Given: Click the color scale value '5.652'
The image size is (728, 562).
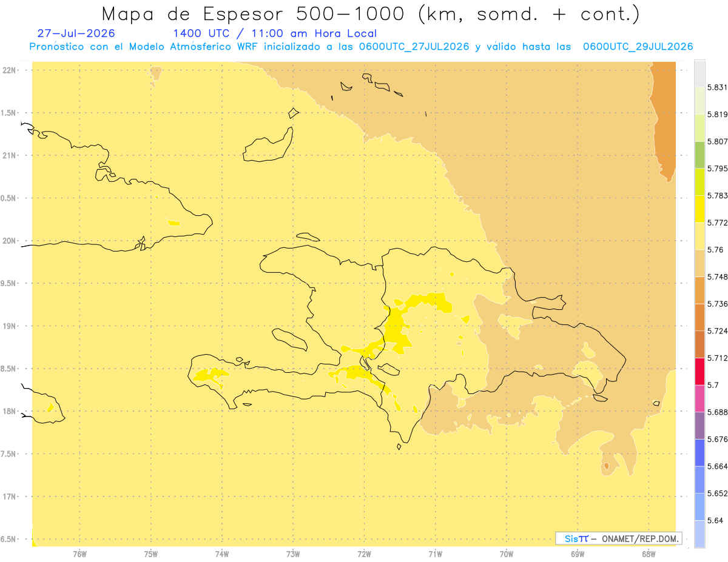Looking at the screenshot, I should point(717,493).
